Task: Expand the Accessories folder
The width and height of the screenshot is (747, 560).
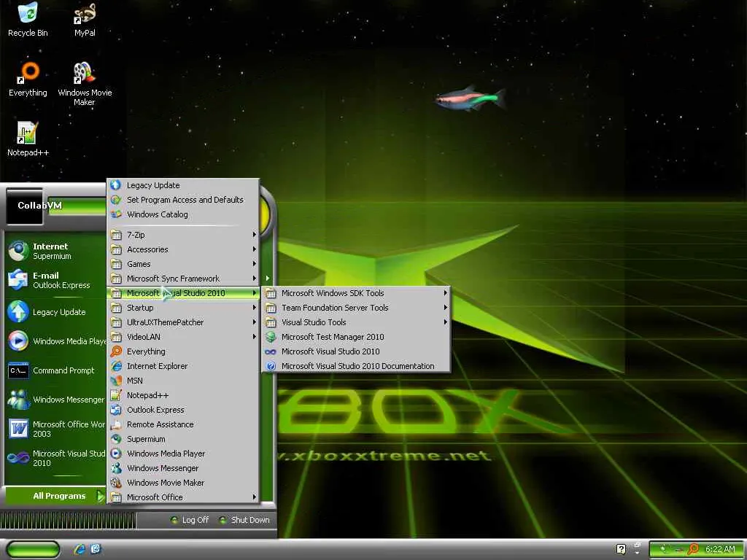Action: [183, 249]
